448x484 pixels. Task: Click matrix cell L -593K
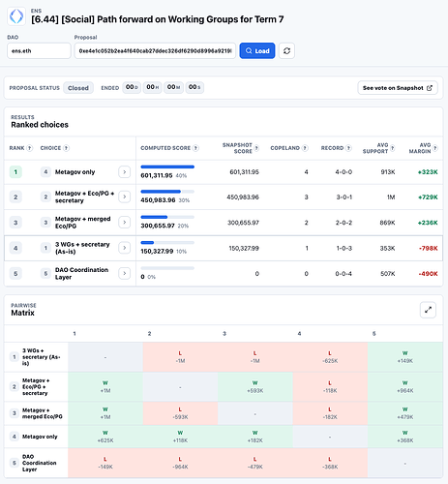point(180,413)
